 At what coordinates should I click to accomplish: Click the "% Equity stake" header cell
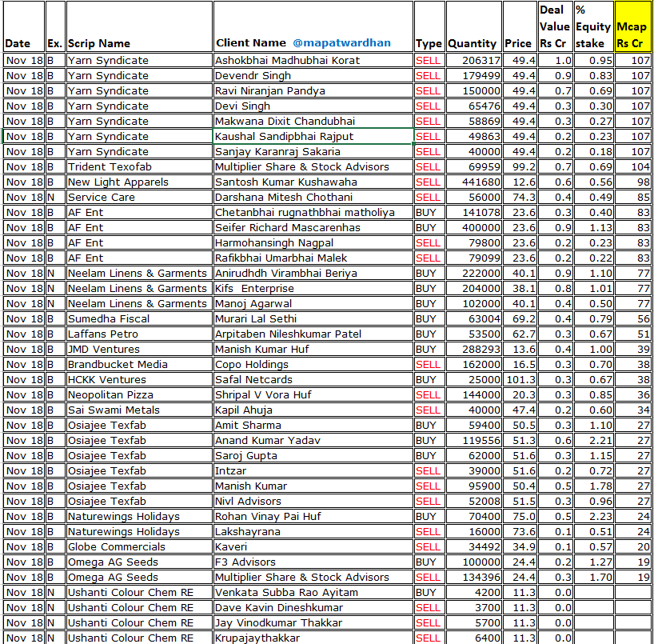coord(594,26)
